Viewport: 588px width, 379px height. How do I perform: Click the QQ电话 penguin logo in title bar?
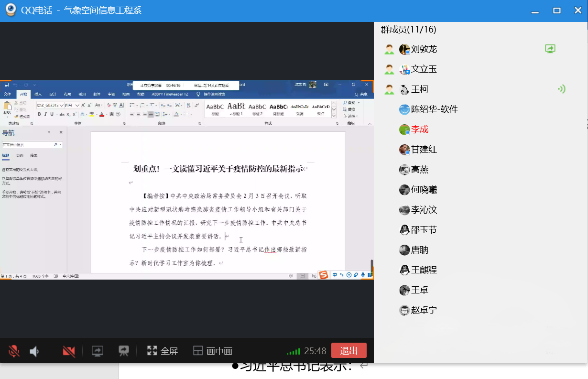click(x=10, y=11)
